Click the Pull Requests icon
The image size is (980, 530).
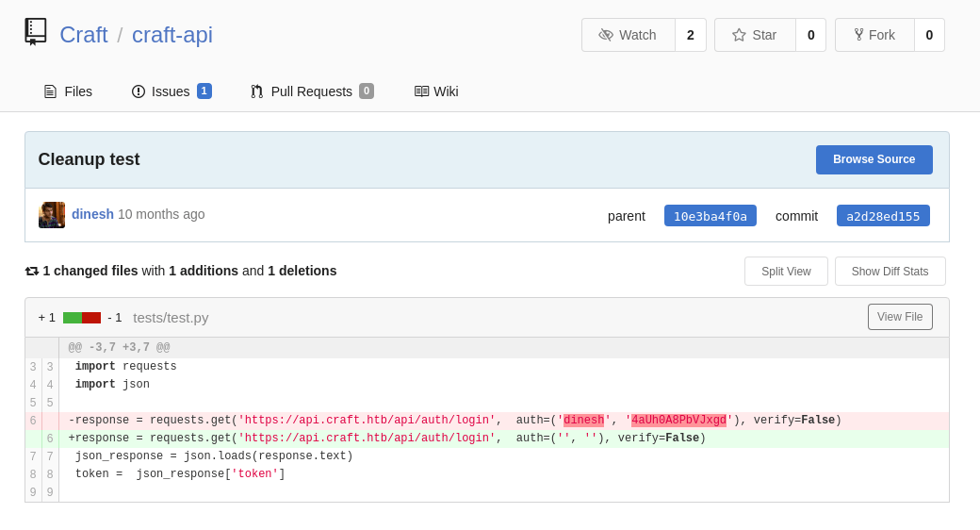click(x=257, y=91)
